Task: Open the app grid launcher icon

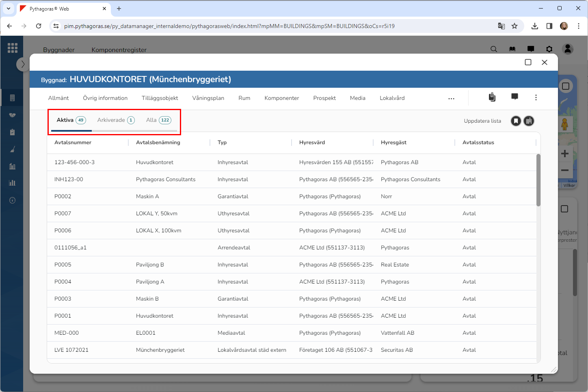Action: click(x=13, y=48)
